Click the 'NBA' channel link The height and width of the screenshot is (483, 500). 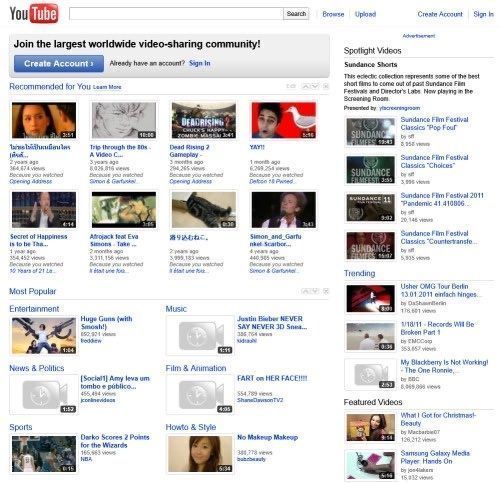tap(86, 459)
